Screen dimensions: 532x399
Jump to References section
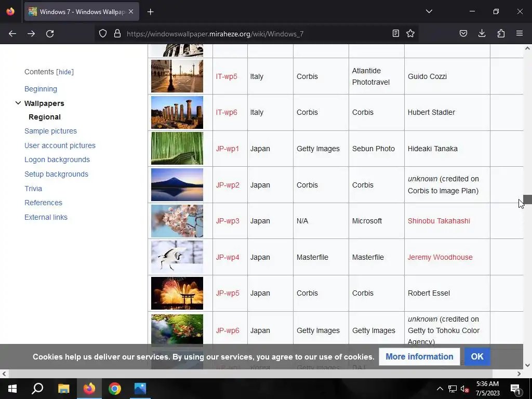[44, 203]
